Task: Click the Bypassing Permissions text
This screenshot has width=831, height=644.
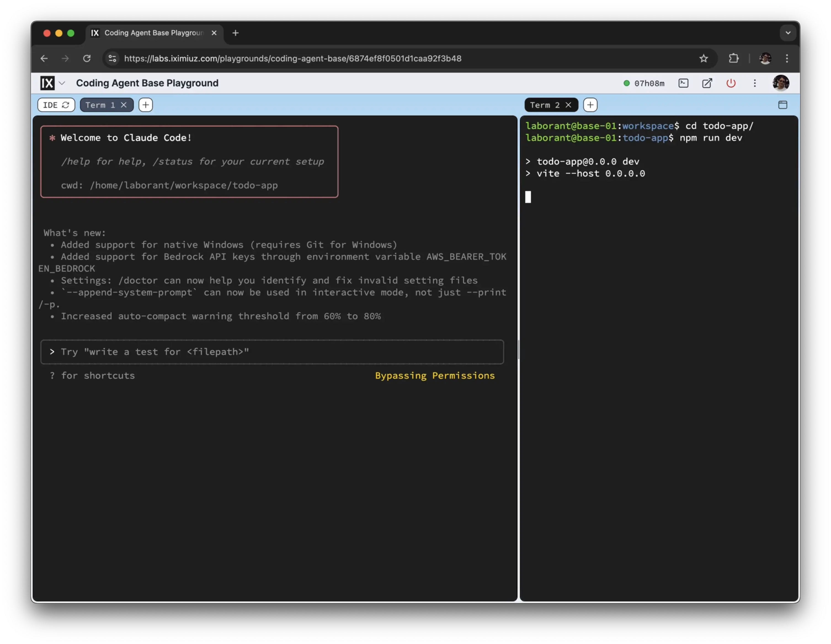Action: pos(435,376)
